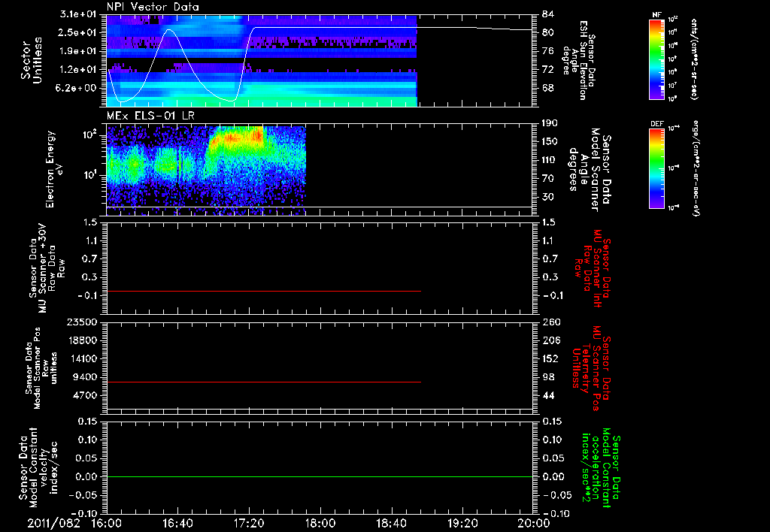The height and width of the screenshot is (532, 770).
Task: Click the 16:00 time axis label
Action: point(107,523)
